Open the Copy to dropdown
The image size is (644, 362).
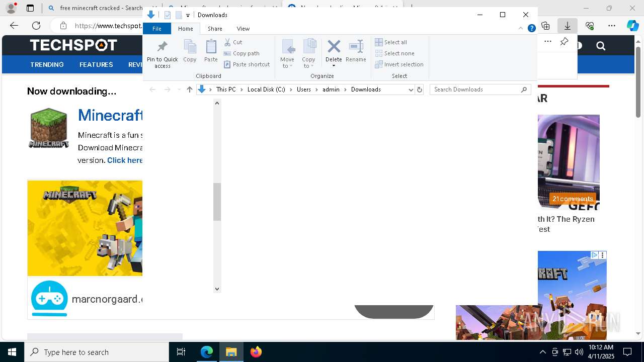point(308,54)
